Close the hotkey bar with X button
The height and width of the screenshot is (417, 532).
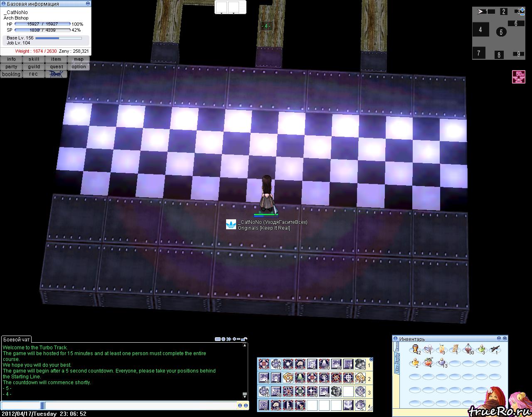371,360
